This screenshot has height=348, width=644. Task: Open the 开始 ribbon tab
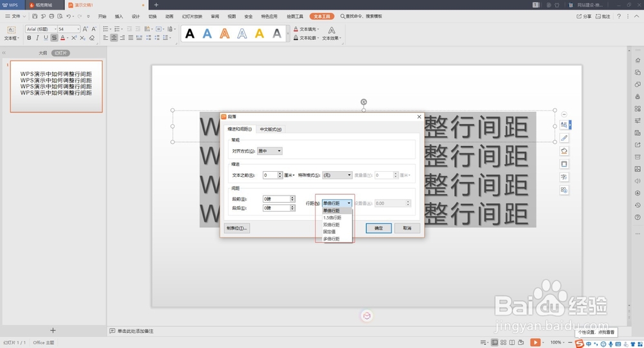coord(102,17)
